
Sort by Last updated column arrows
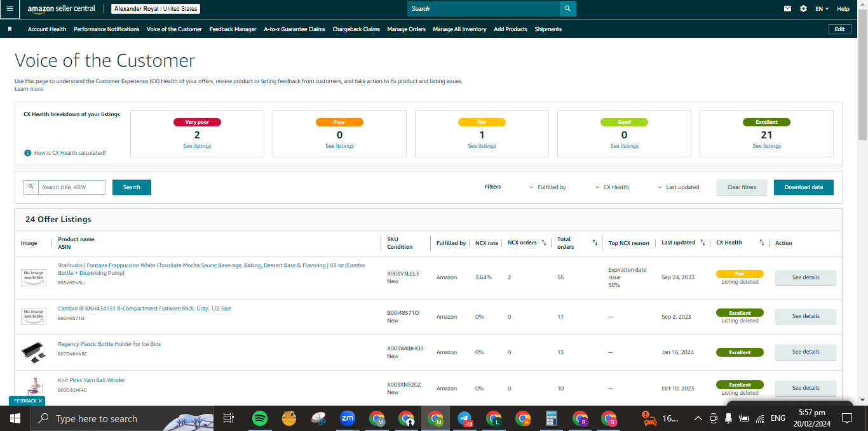702,242
